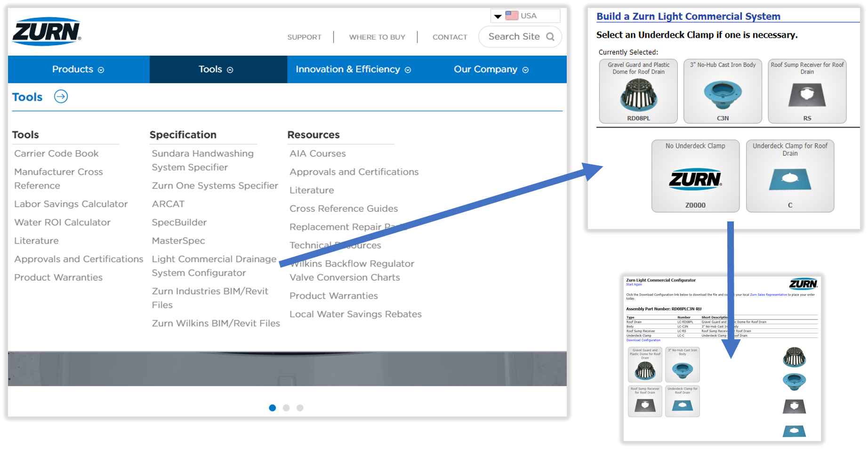Click the Gravel Guard card in the Configurator summary
Image resolution: width=868 pixels, height=449 pixels.
pyautogui.click(x=645, y=365)
